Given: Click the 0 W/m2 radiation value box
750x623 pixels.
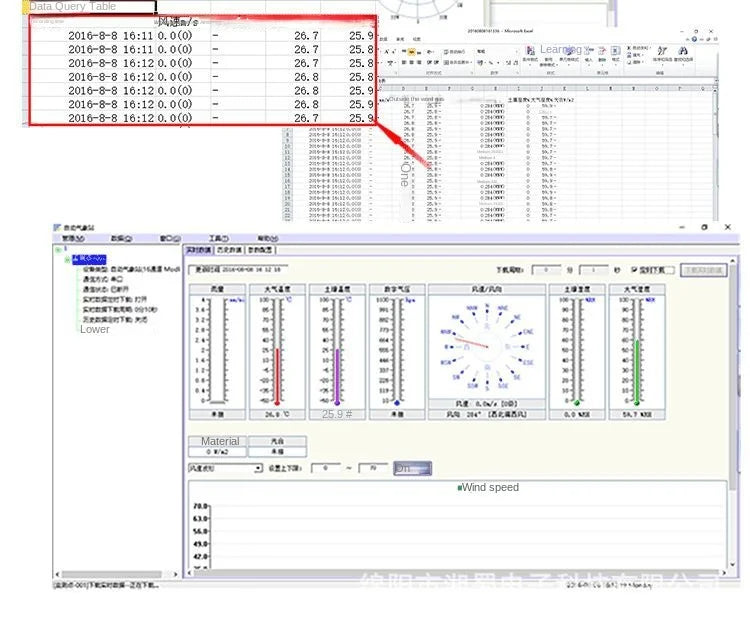Looking at the screenshot, I should [218, 452].
